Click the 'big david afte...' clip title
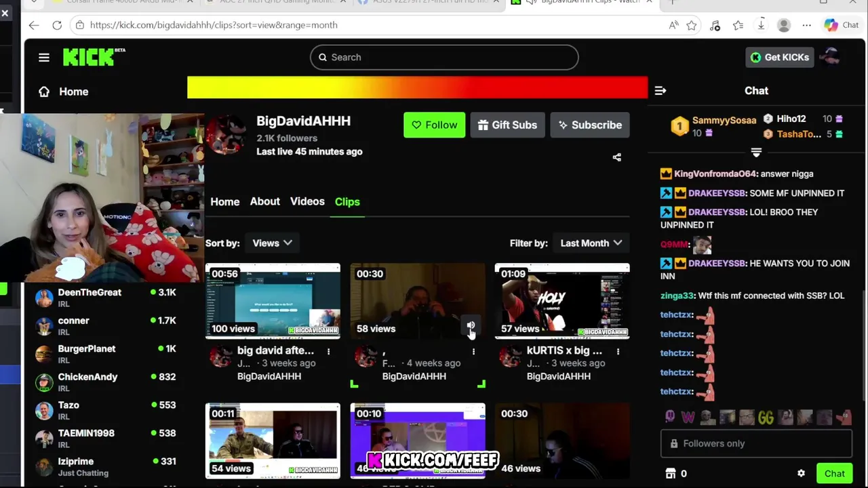Screen dimensions: 868x488 click(x=275, y=350)
